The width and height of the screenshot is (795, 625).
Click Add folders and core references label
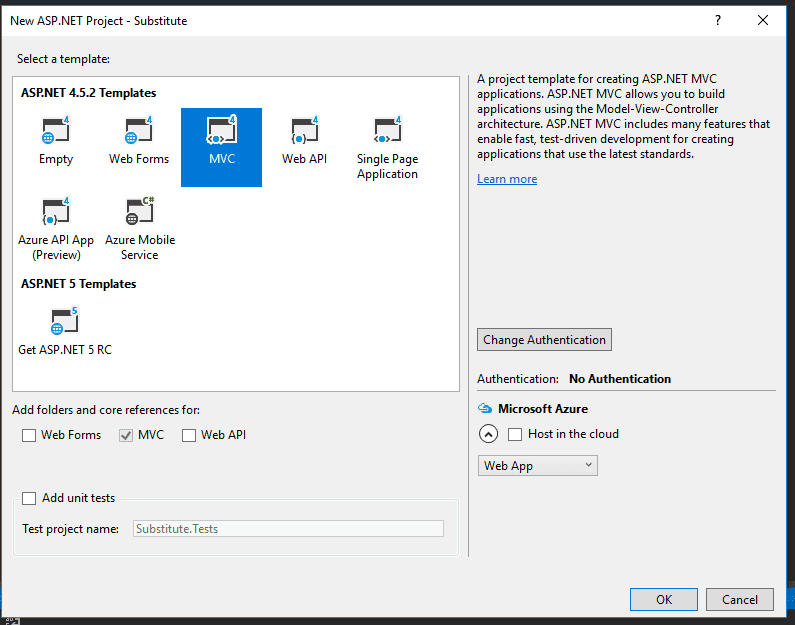[106, 410]
